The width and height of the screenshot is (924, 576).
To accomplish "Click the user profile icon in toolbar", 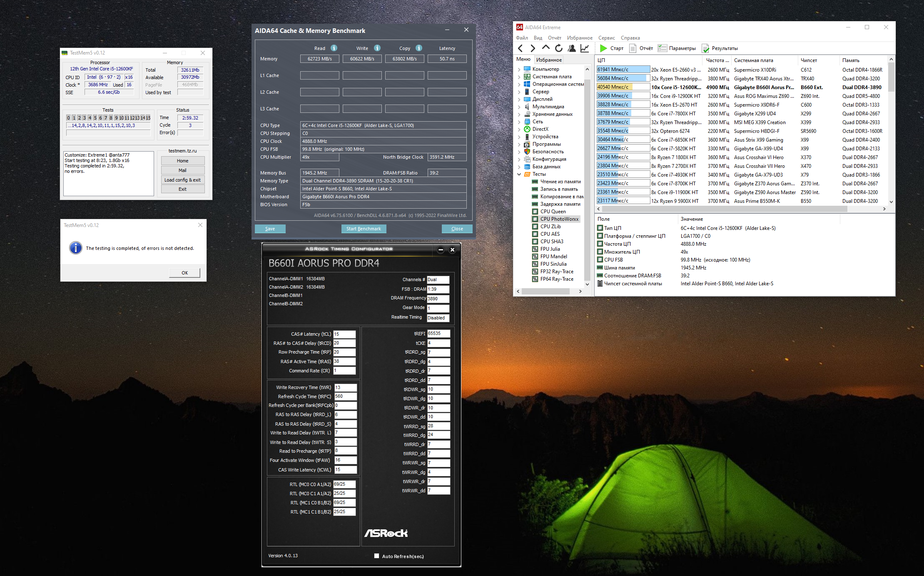I will [572, 48].
